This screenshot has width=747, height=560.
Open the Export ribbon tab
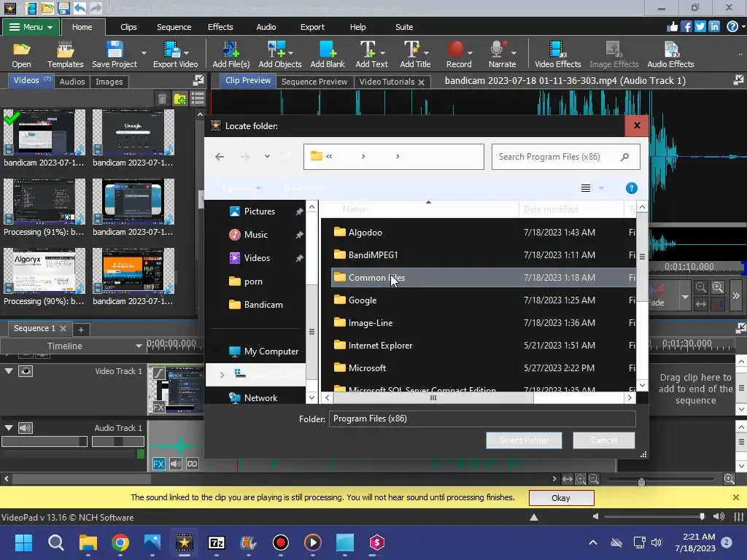pos(312,27)
